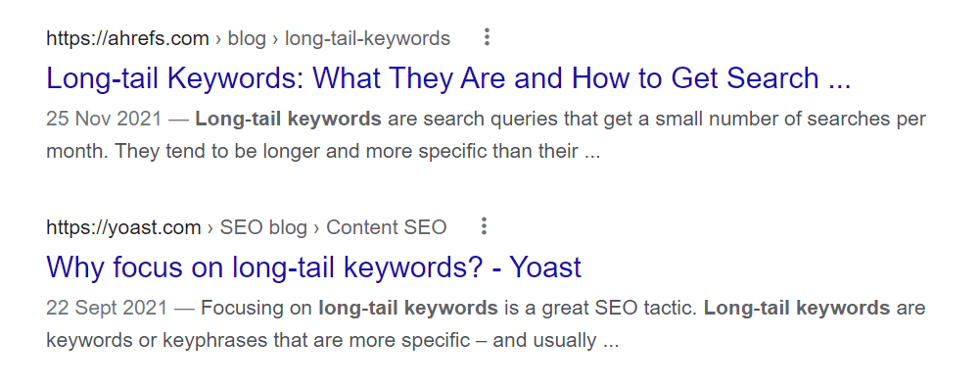Click bold 'Long-tail keywords' after 'SEO tactic.'
The width and height of the screenshot is (980, 388).
pyautogui.click(x=797, y=308)
